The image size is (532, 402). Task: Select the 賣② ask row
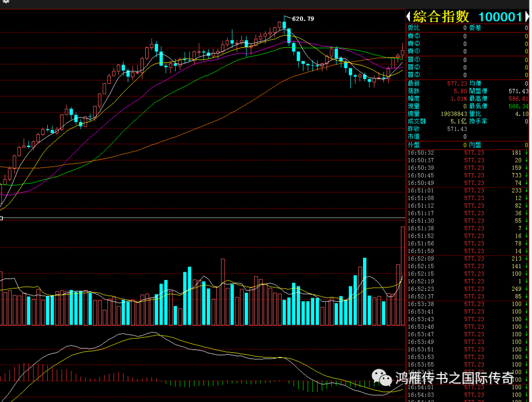(467, 44)
